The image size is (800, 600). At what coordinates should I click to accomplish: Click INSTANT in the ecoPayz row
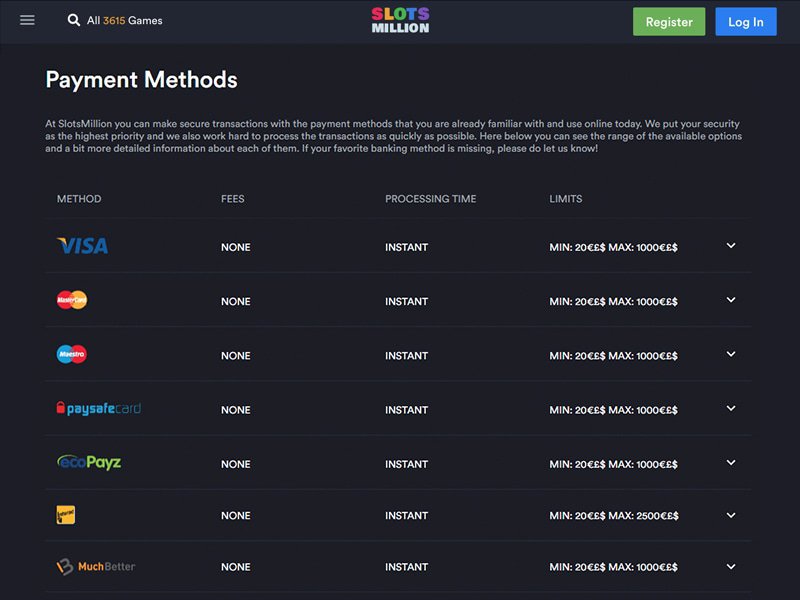(x=407, y=464)
